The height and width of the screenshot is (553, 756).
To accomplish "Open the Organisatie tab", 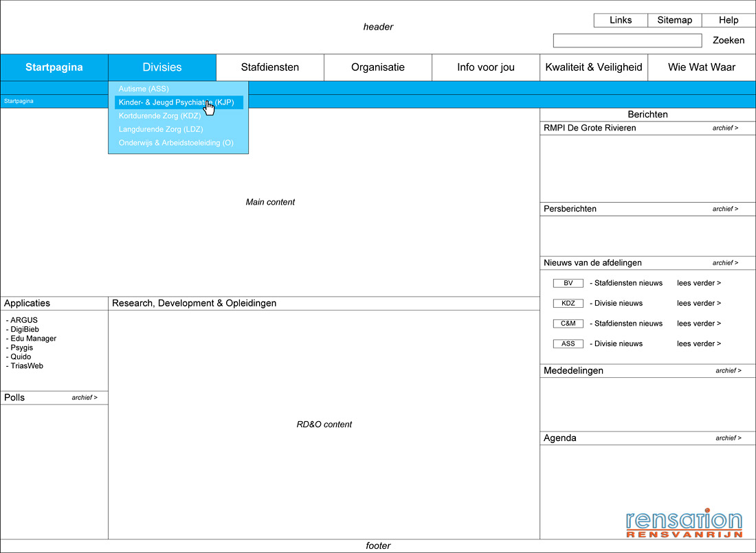I will 378,67.
